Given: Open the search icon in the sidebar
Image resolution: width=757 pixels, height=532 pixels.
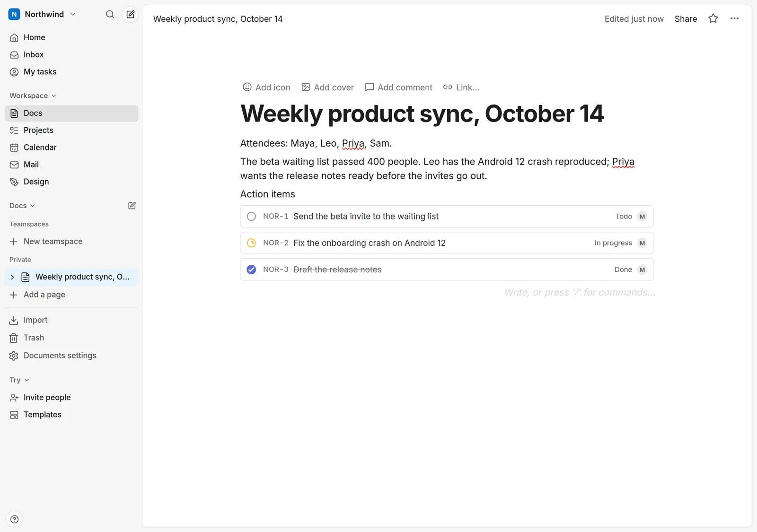Looking at the screenshot, I should click(x=110, y=14).
